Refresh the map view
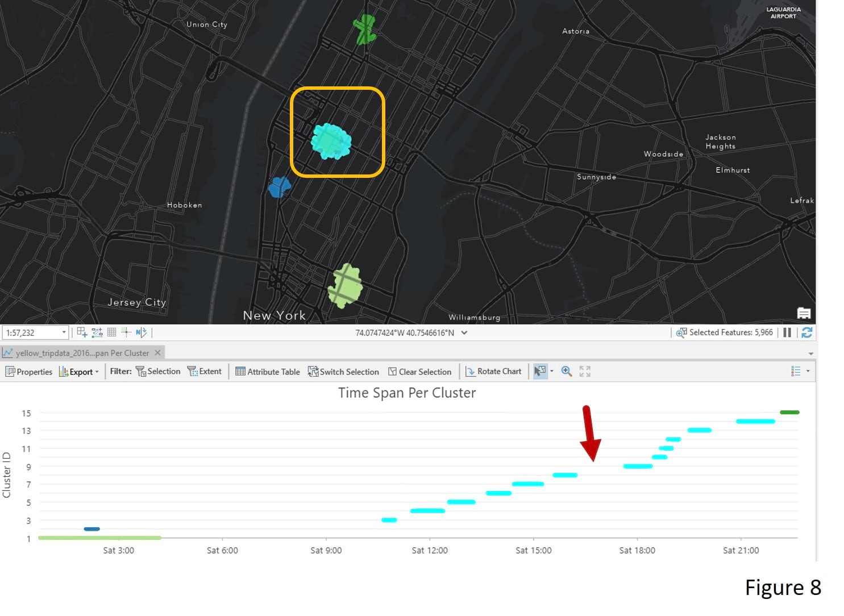The height and width of the screenshot is (616, 844). [806, 332]
